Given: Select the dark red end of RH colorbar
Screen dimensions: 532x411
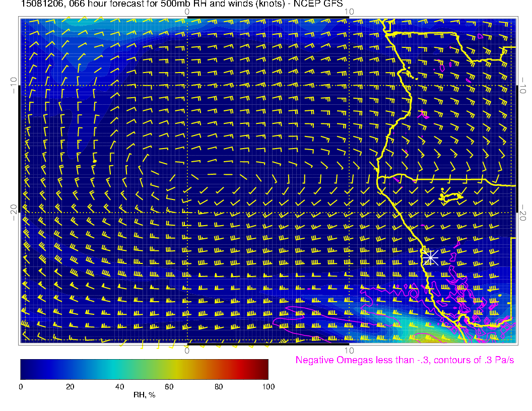Looking at the screenshot, I should coord(264,369).
